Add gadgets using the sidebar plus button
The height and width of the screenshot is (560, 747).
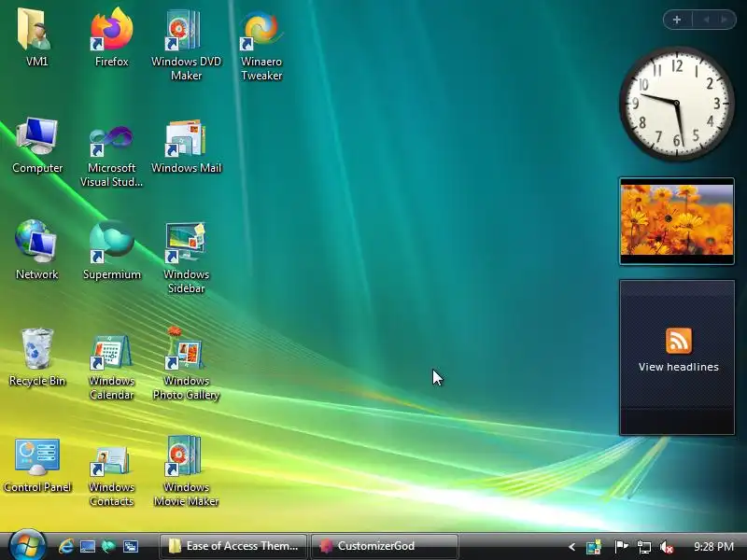click(677, 20)
